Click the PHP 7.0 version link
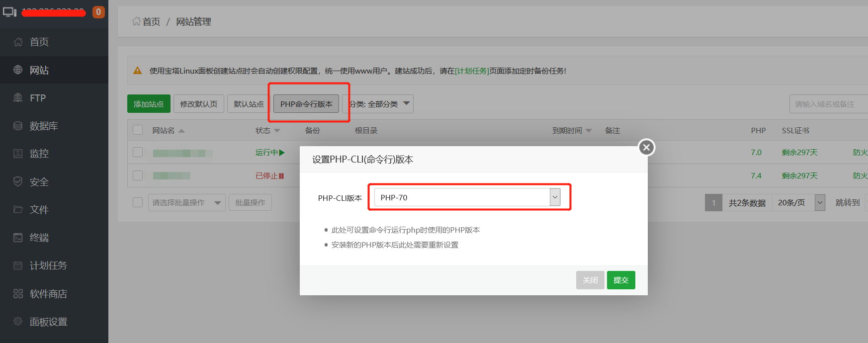 click(756, 153)
